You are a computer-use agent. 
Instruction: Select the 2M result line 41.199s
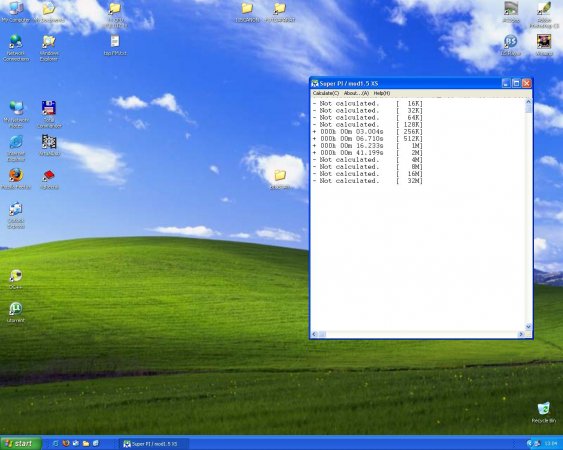tap(368, 153)
